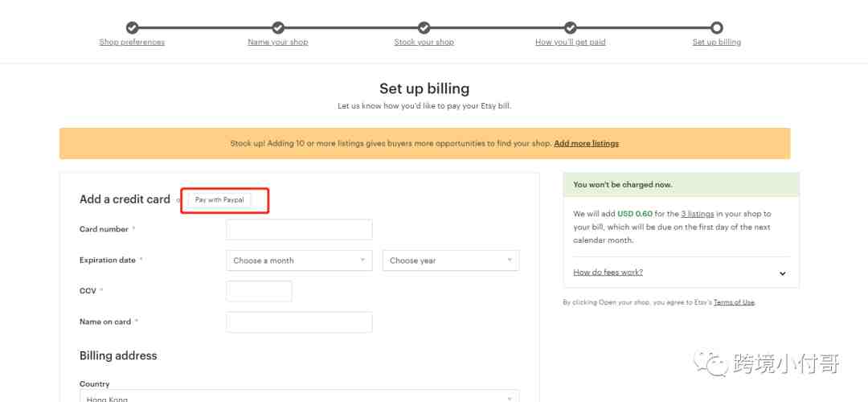Open the How do fees work link
The height and width of the screenshot is (402, 868).
click(x=608, y=273)
